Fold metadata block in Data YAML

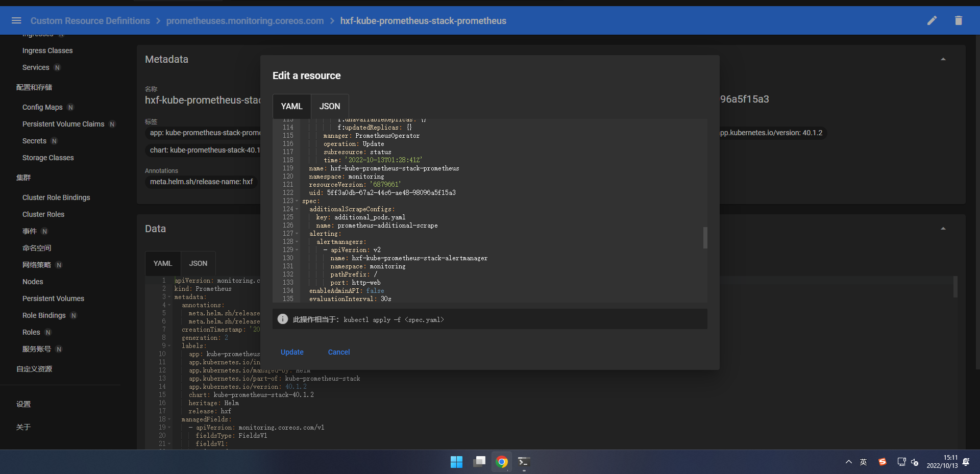pos(169,297)
